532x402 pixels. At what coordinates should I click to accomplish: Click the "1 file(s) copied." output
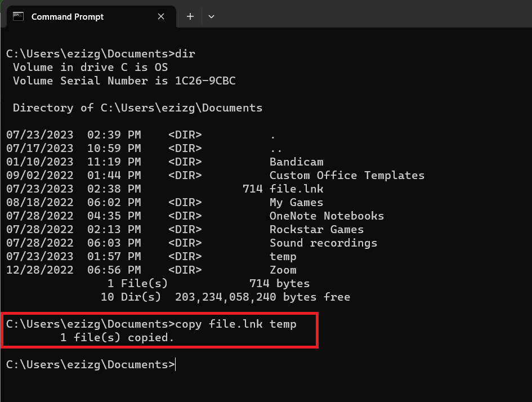coord(117,338)
